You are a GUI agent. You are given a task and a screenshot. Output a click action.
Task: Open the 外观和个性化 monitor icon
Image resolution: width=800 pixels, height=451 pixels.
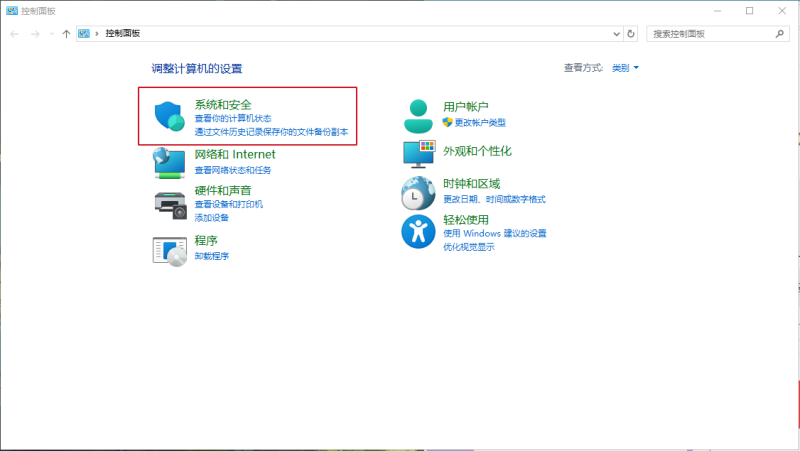click(x=419, y=154)
